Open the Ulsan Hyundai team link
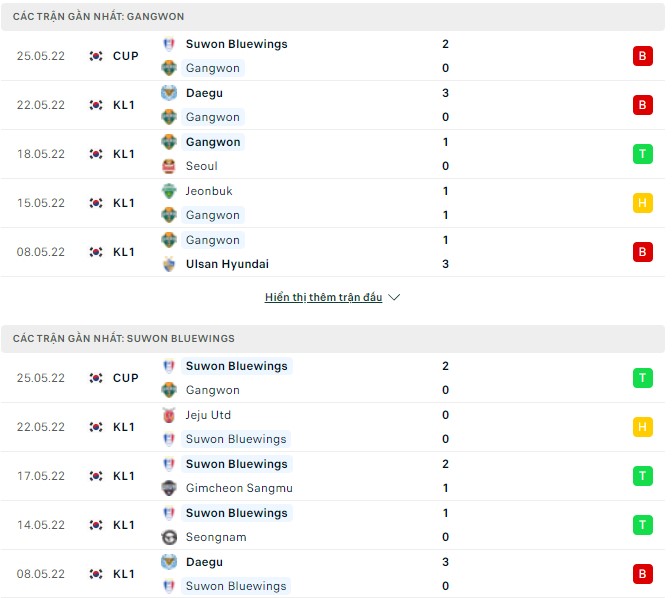 (226, 264)
